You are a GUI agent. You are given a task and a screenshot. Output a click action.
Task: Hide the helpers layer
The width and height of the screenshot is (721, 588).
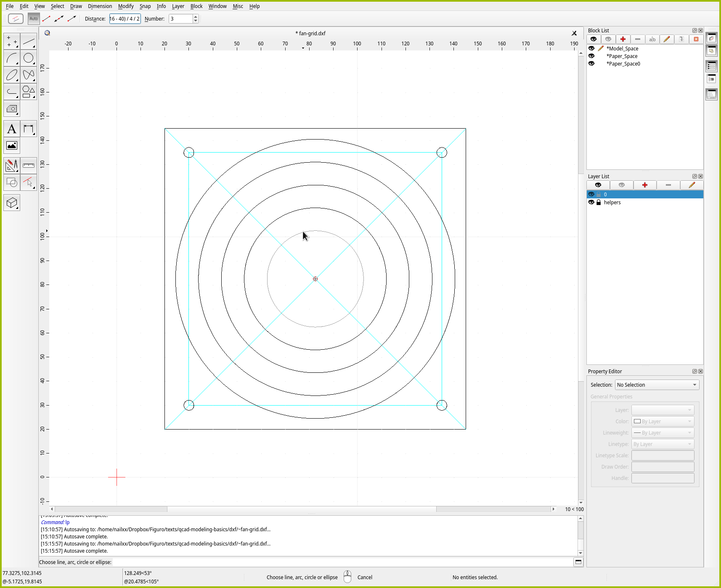pyautogui.click(x=591, y=203)
